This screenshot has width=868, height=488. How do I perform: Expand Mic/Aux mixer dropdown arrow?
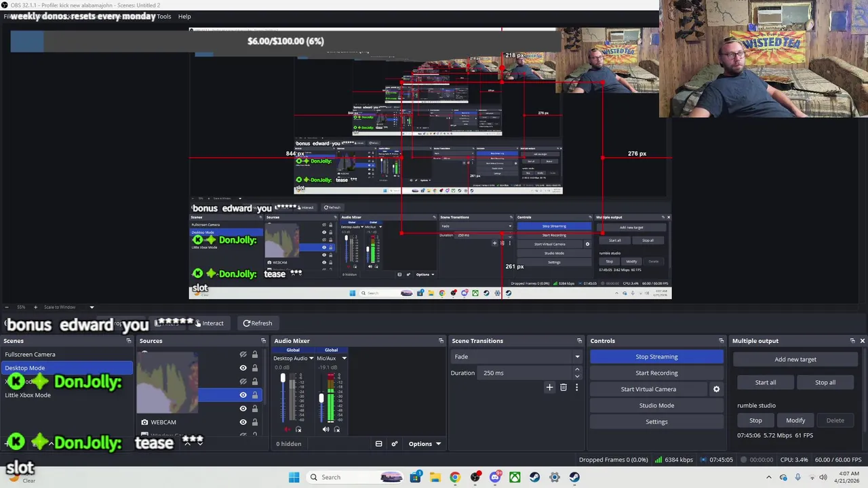344,359
